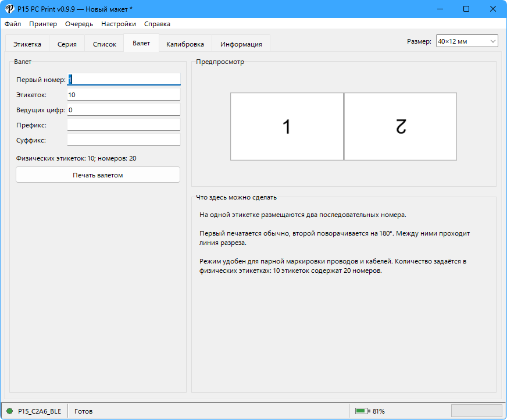Click the status bar progress bar

pyautogui.click(x=477, y=411)
